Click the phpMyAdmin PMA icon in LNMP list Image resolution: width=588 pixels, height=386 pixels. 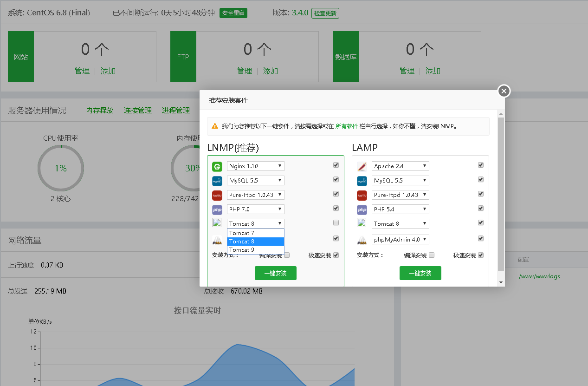tap(217, 240)
